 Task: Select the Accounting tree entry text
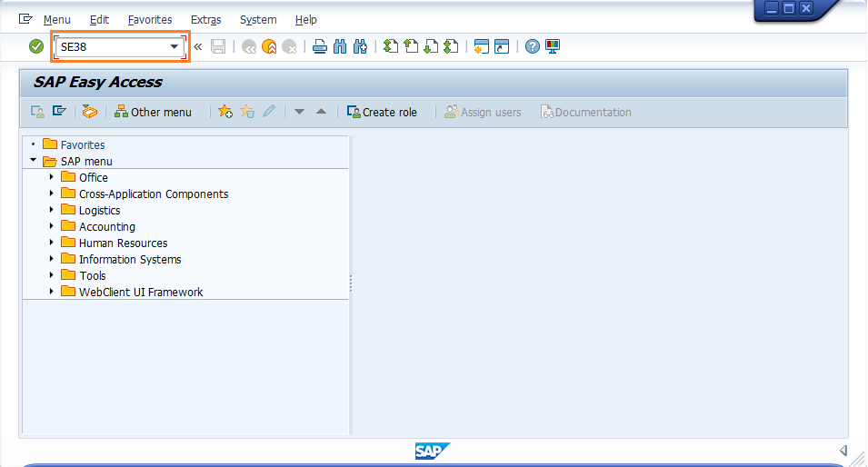107,227
